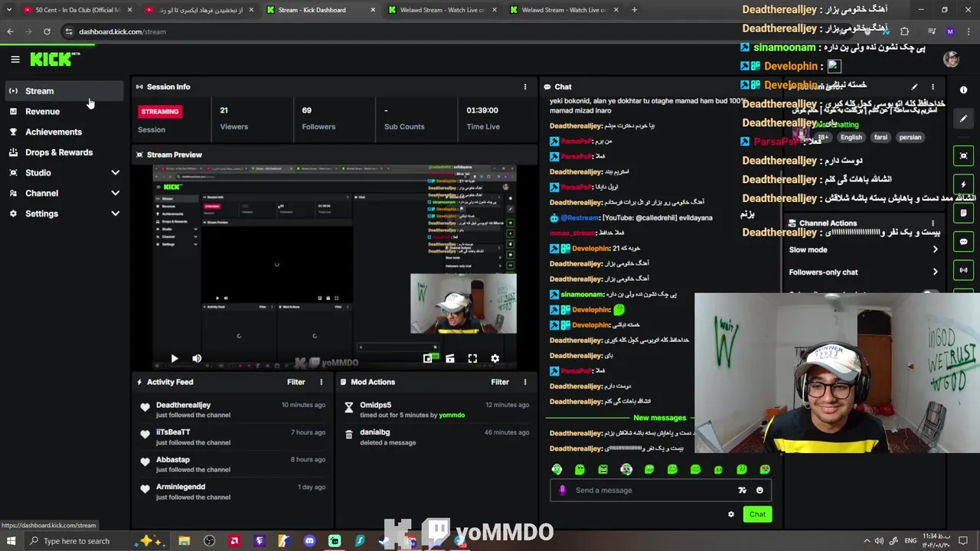Image resolution: width=980 pixels, height=551 pixels.
Task: Click Omidps5 in Mod Actions
Action: pyautogui.click(x=375, y=405)
